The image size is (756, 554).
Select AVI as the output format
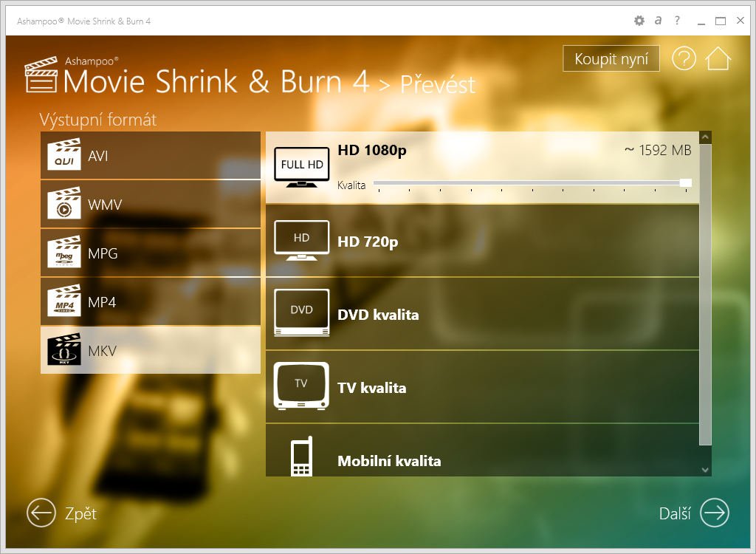pos(151,155)
